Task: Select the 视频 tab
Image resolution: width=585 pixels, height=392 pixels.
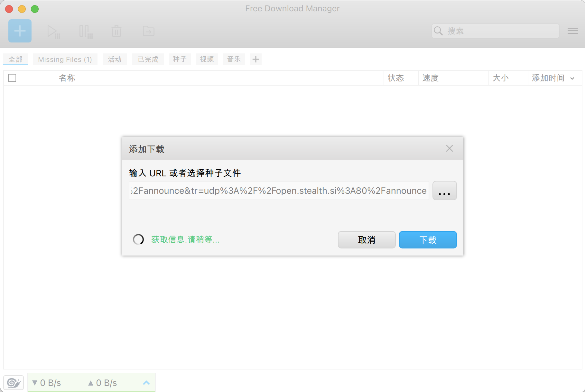Action: [x=207, y=59]
